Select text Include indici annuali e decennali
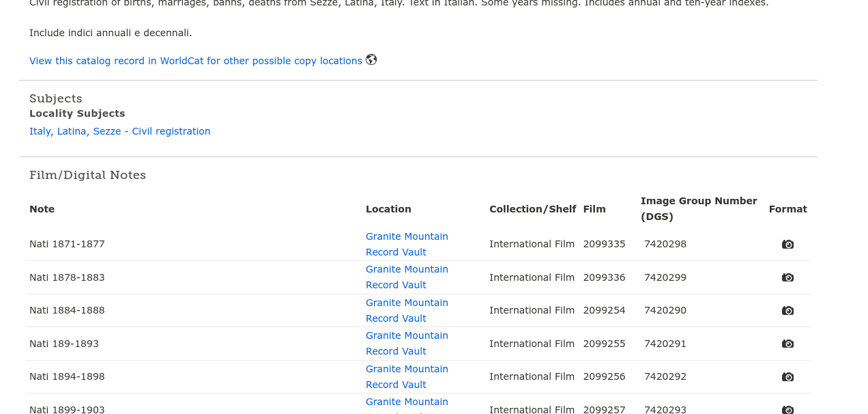 (x=111, y=33)
